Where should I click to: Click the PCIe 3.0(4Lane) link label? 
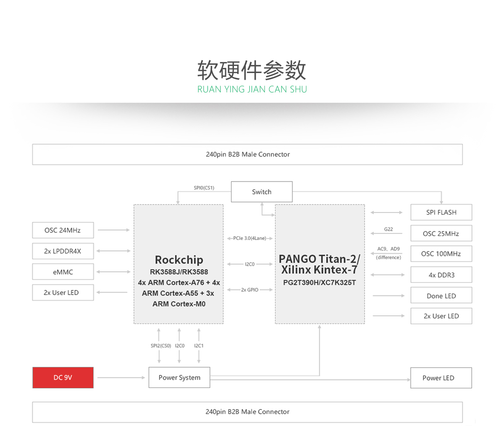click(249, 238)
